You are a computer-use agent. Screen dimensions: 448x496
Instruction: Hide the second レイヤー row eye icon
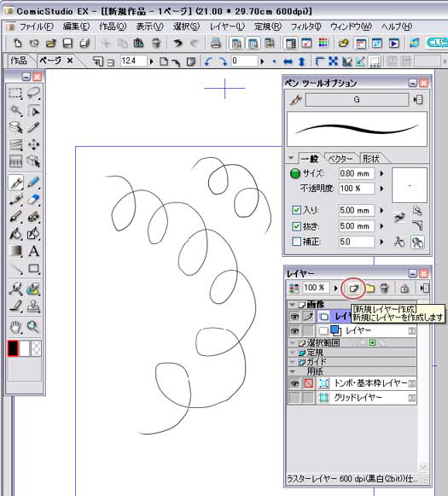coord(294,331)
